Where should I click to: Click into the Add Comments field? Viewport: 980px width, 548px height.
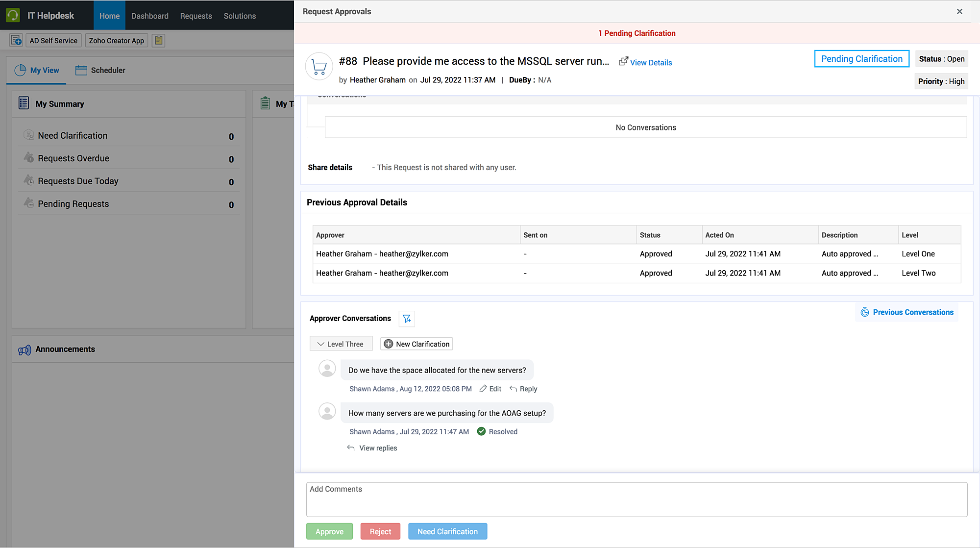click(636, 499)
